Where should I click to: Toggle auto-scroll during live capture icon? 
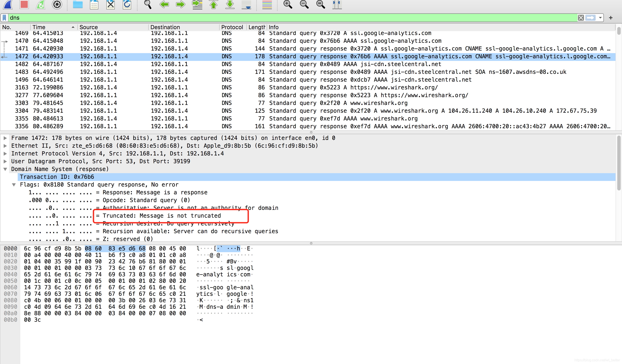tap(246, 4)
